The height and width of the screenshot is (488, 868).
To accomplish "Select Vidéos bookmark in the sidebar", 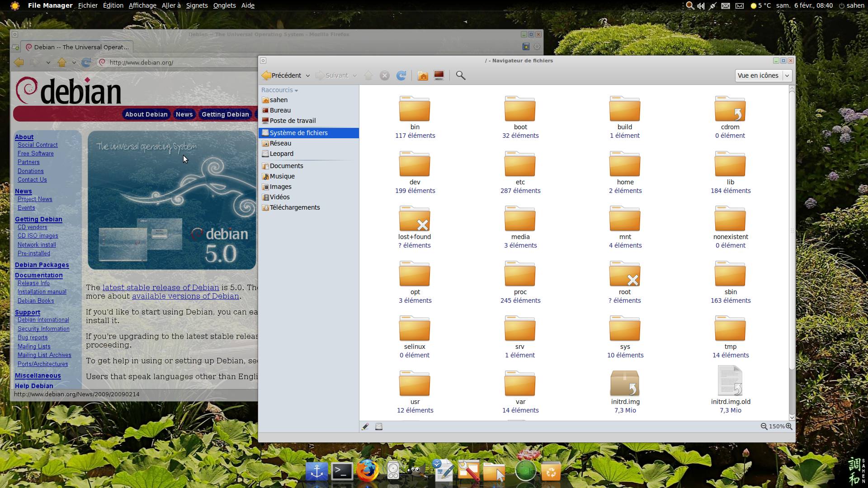I will (x=309, y=197).
